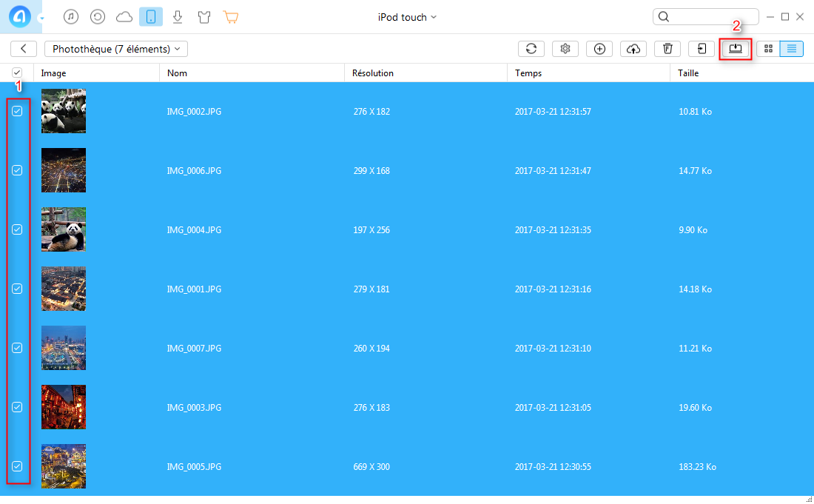This screenshot has height=504, width=814.
Task: Click the AnyTrans logo icon
Action: (x=20, y=16)
